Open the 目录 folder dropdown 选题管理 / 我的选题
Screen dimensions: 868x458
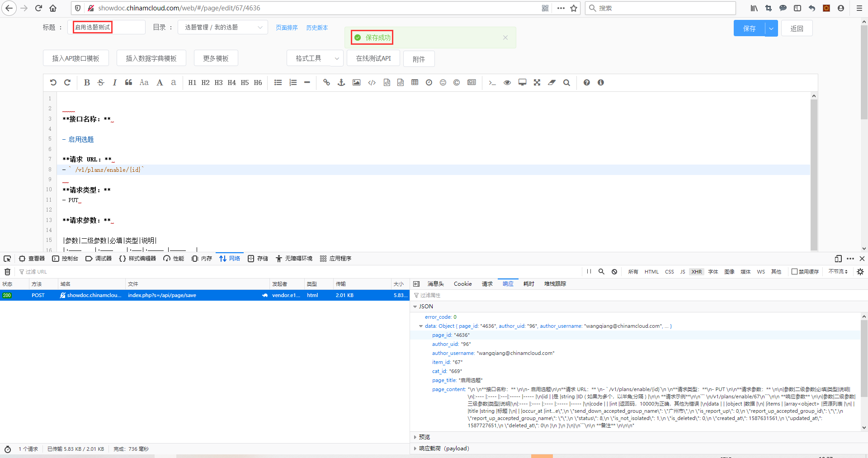click(222, 27)
